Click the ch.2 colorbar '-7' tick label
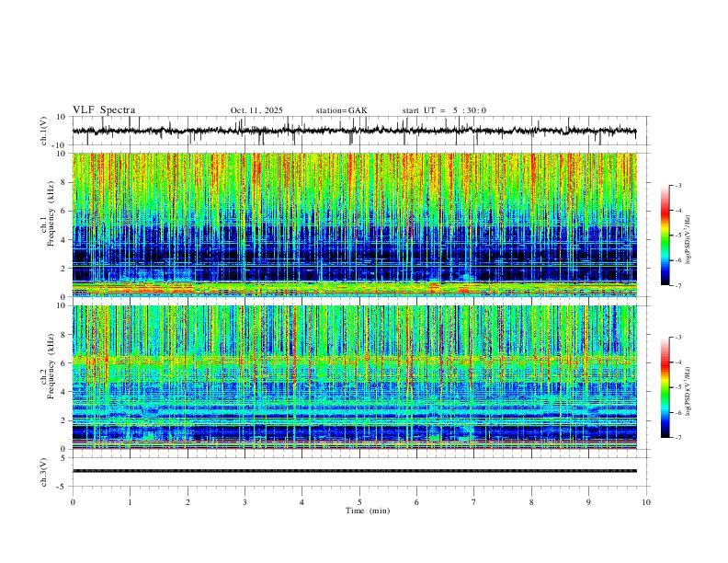This screenshot has width=728, height=563. click(678, 438)
